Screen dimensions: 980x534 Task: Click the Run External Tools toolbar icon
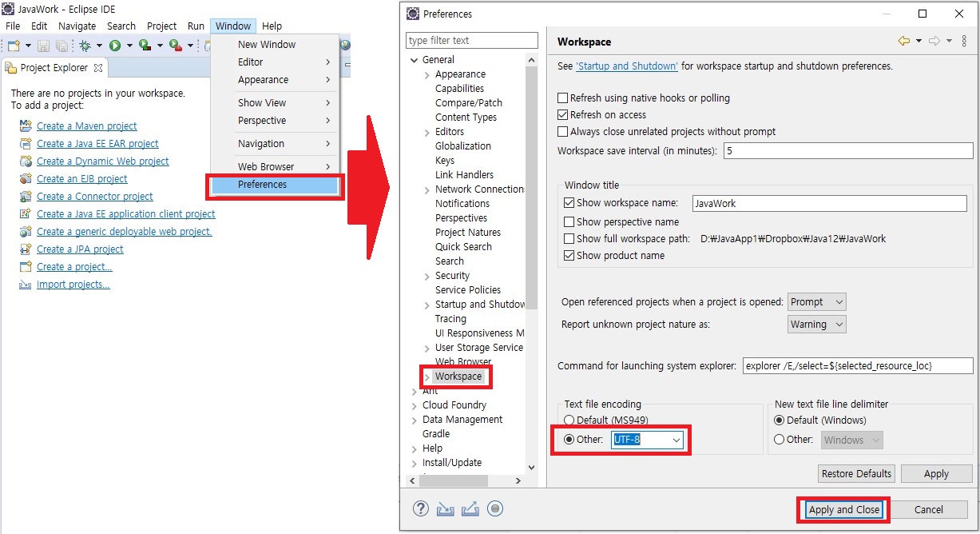coord(175,46)
